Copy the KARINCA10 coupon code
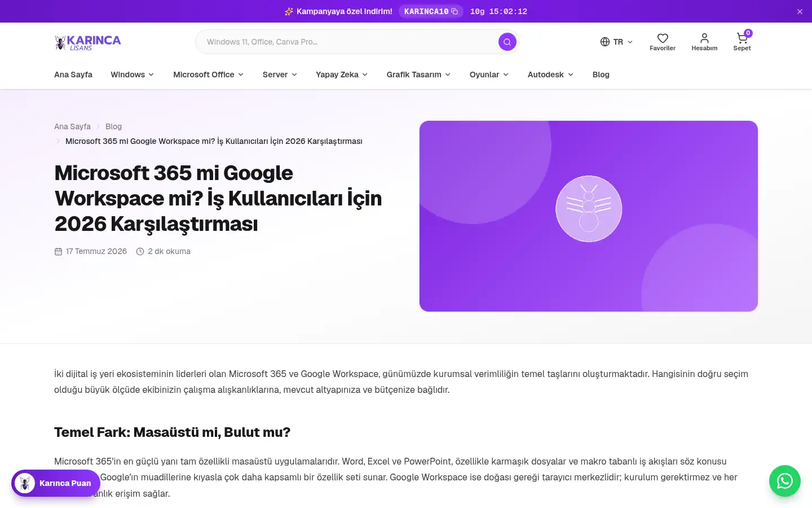 point(431,11)
